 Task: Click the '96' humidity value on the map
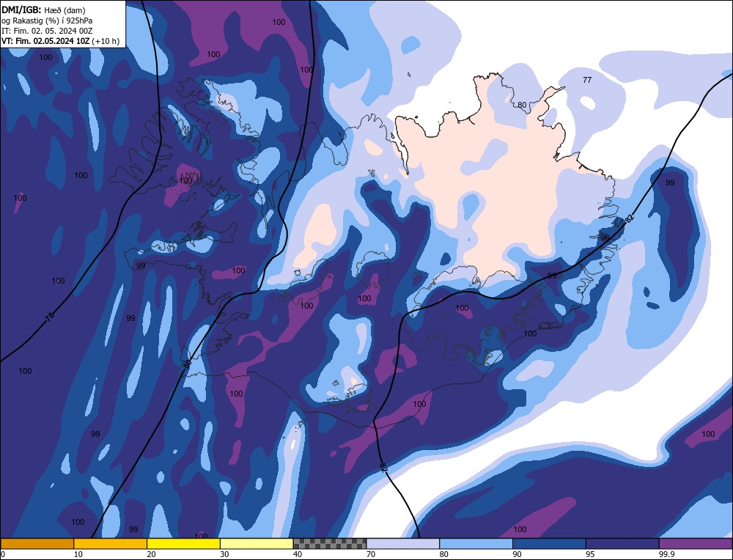605,237
